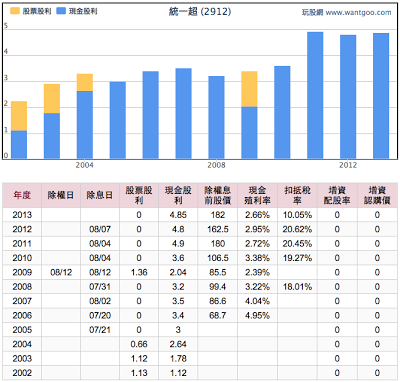This screenshot has width=400, height=382.
Task: Click the orange segment of the 2009 bar
Action: 249,89
